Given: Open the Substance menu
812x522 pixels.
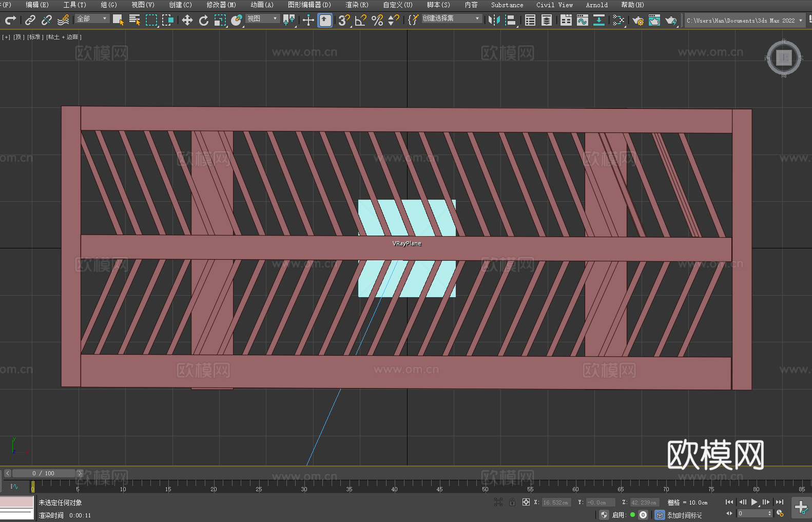Looking at the screenshot, I should click(x=507, y=5).
